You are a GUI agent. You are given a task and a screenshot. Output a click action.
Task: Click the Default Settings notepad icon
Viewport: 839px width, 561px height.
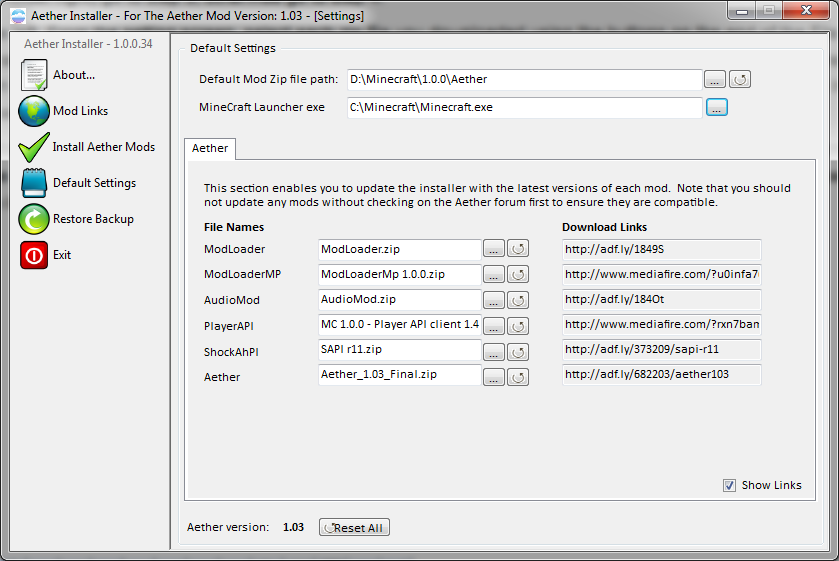pyautogui.click(x=34, y=183)
